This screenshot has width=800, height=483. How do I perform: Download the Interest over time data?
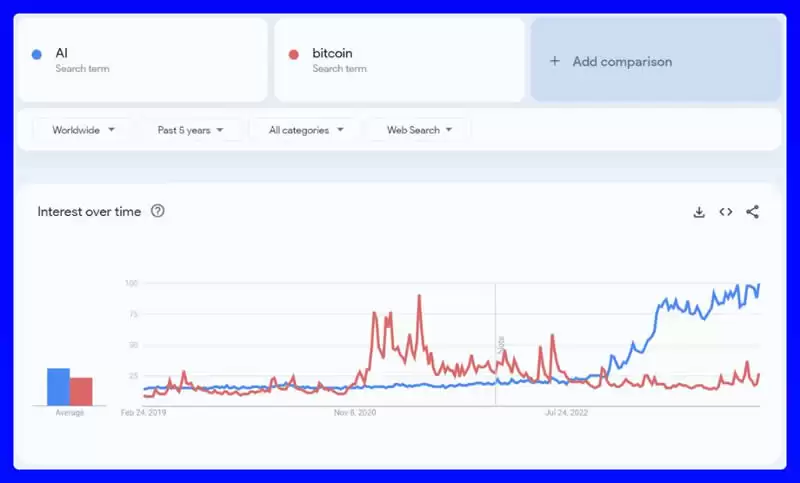[x=699, y=212]
